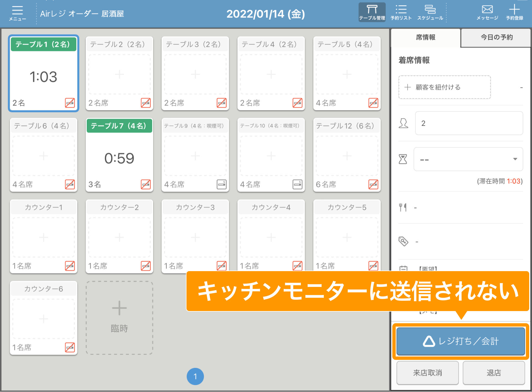Seat guests at カウンター1
Image resolution: width=532 pixels, height=392 pixels.
(x=44, y=237)
